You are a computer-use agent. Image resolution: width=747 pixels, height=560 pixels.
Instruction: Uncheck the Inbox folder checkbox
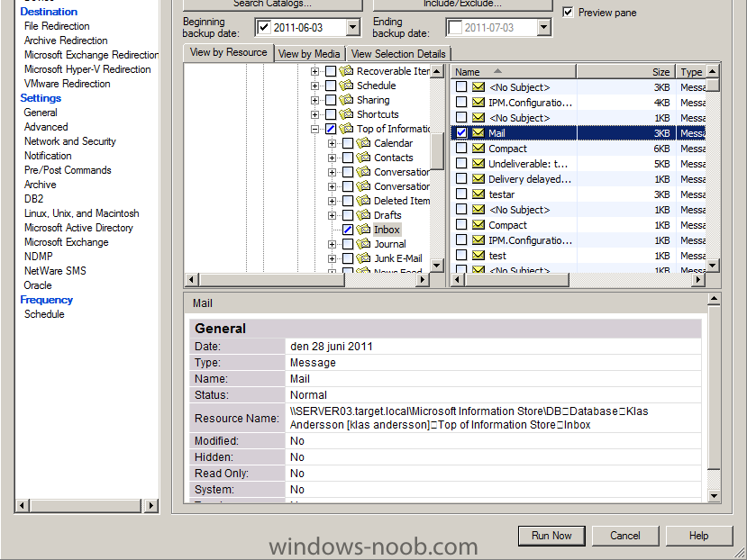348,230
